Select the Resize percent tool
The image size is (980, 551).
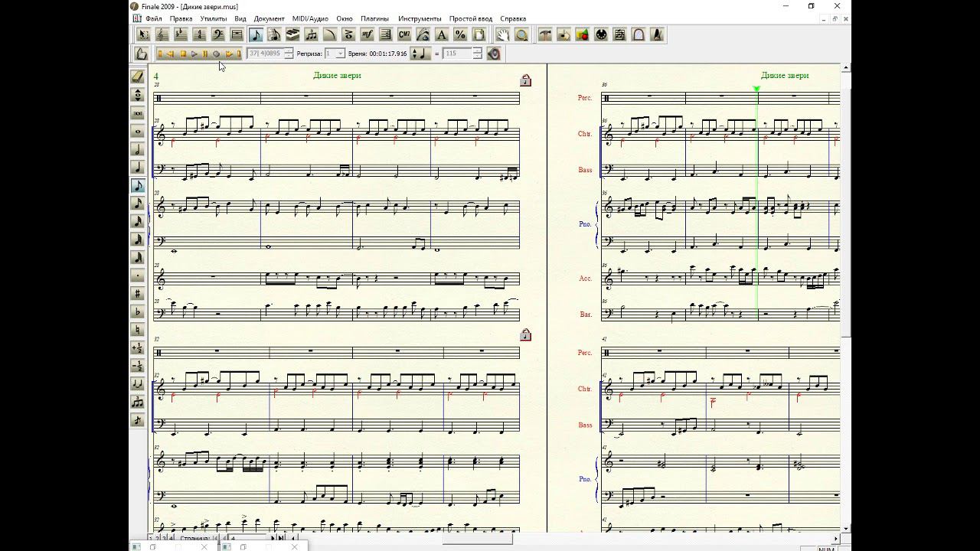460,34
